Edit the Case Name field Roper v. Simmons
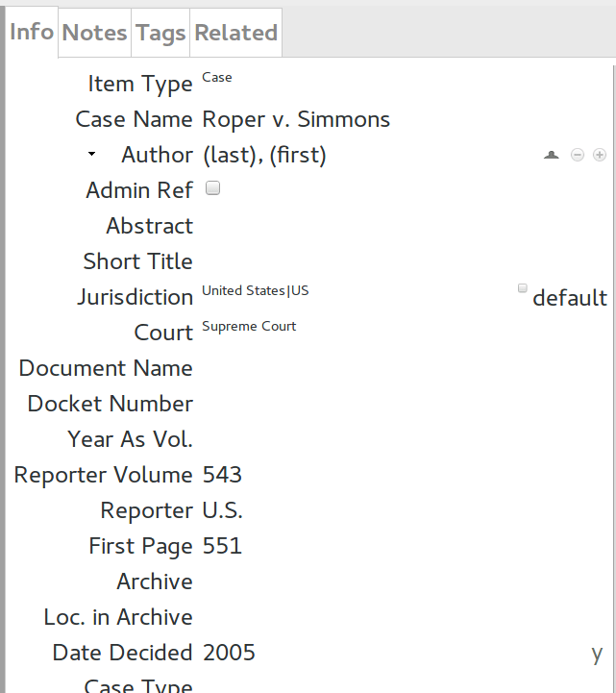The image size is (616, 693). click(296, 119)
